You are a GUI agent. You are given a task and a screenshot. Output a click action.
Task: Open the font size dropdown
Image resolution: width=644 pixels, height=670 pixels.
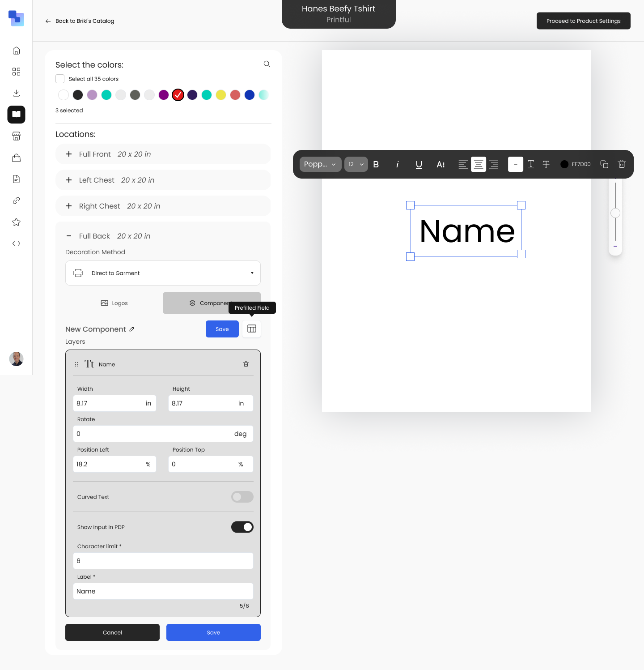coord(356,164)
